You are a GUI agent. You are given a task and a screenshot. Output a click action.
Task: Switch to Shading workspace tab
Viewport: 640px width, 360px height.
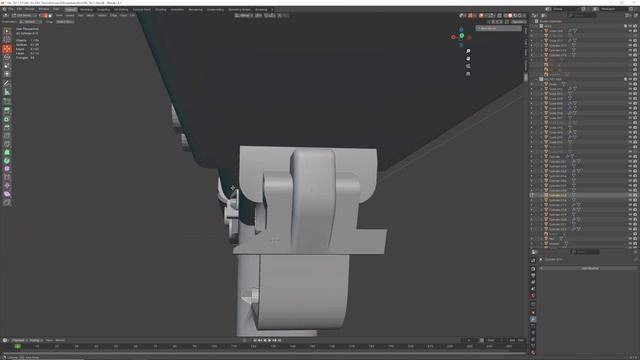(161, 9)
